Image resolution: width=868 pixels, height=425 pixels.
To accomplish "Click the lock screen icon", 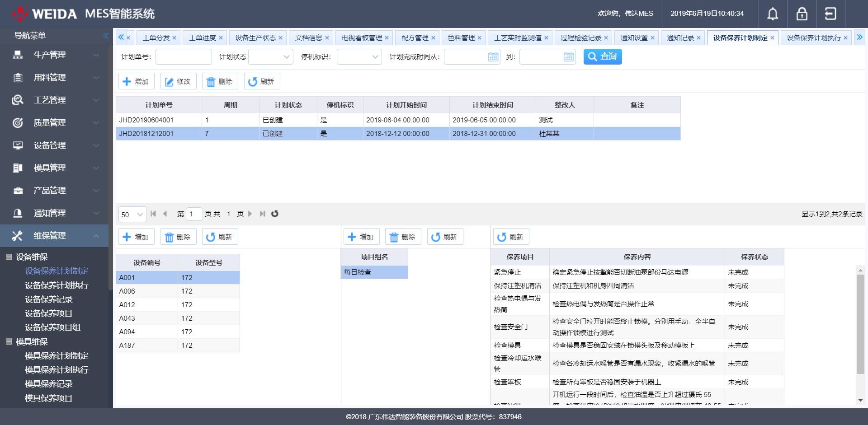I will click(802, 14).
